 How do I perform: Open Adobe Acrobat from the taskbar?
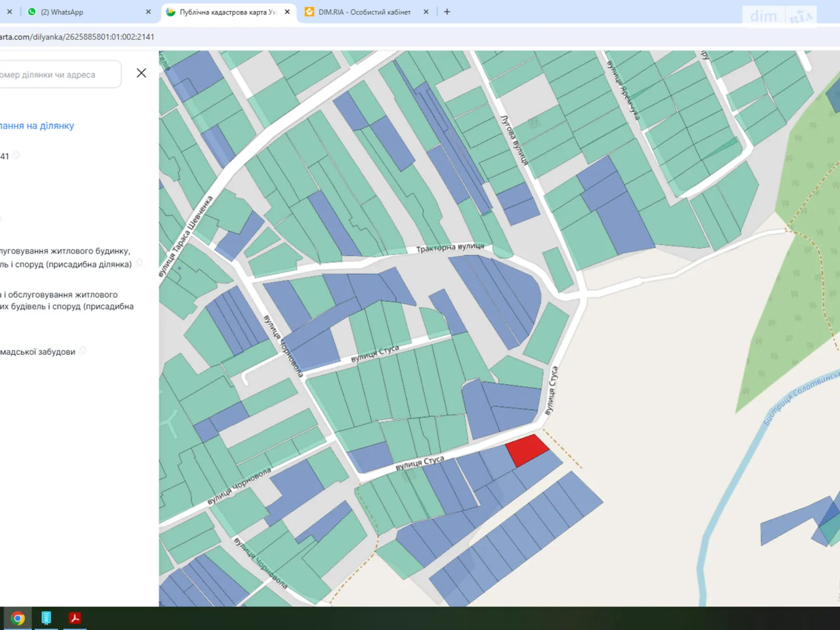click(75, 618)
